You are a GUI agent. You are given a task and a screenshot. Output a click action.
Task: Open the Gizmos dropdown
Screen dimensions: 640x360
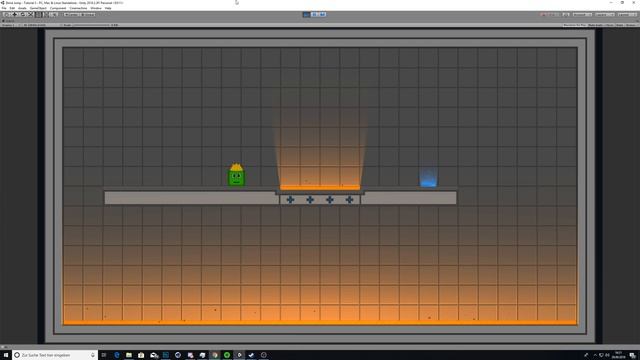pos(631,25)
